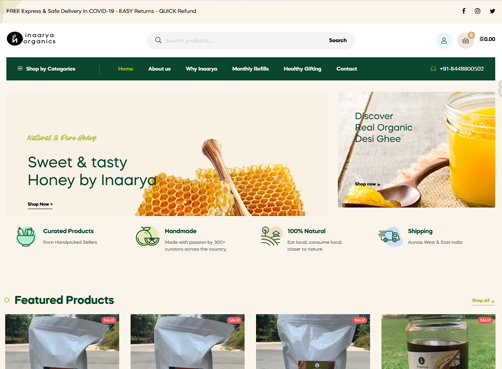Image resolution: width=502 pixels, height=369 pixels.
Task: Click the FREE Express & Safe Delivery notice
Action: coord(101,11)
